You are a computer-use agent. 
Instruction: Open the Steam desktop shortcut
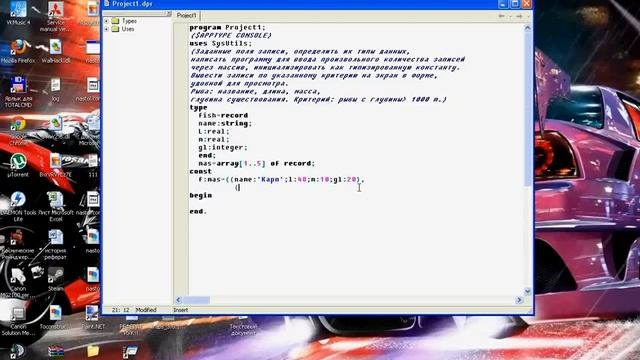(56, 279)
